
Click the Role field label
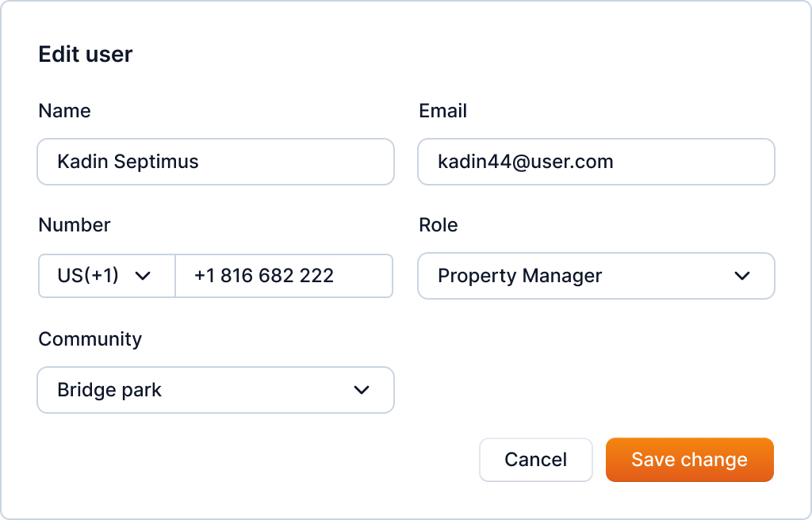439,225
